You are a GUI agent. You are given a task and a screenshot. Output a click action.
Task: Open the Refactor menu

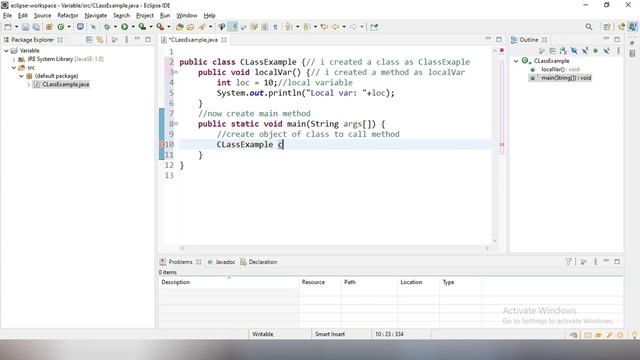68,16
